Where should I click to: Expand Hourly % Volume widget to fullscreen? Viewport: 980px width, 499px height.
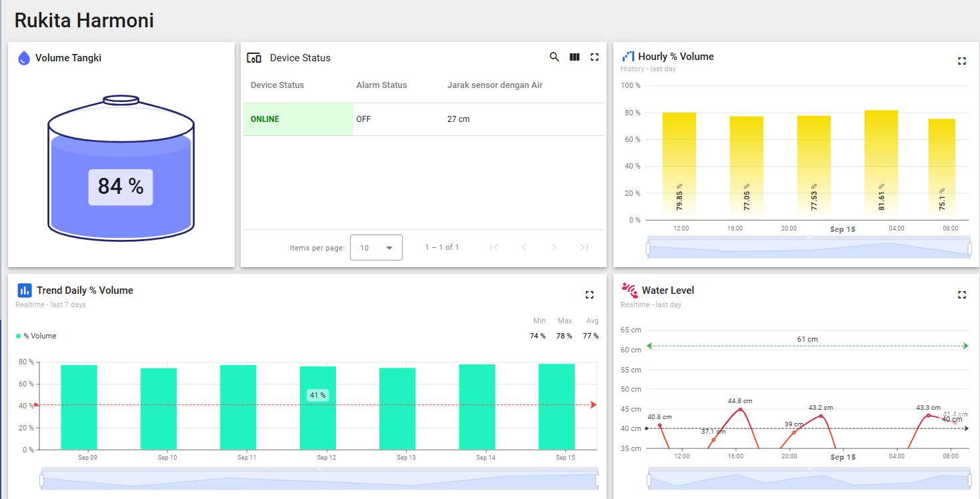pos(961,61)
